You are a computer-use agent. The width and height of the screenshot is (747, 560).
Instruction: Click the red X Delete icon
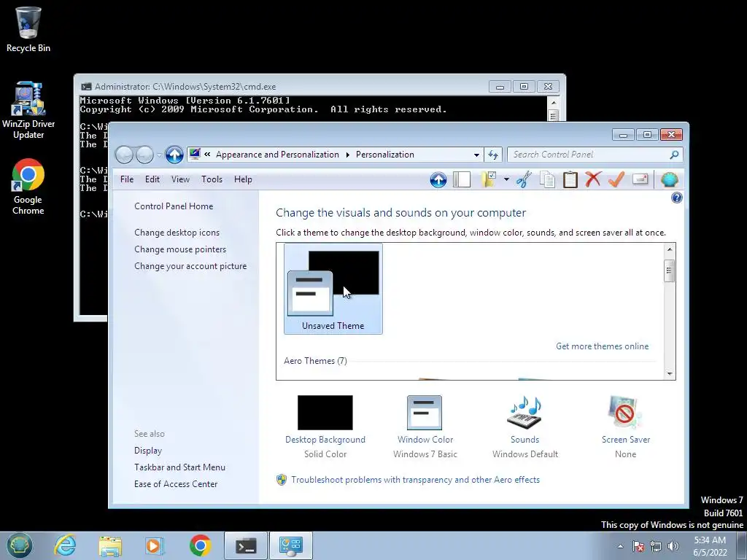click(593, 179)
